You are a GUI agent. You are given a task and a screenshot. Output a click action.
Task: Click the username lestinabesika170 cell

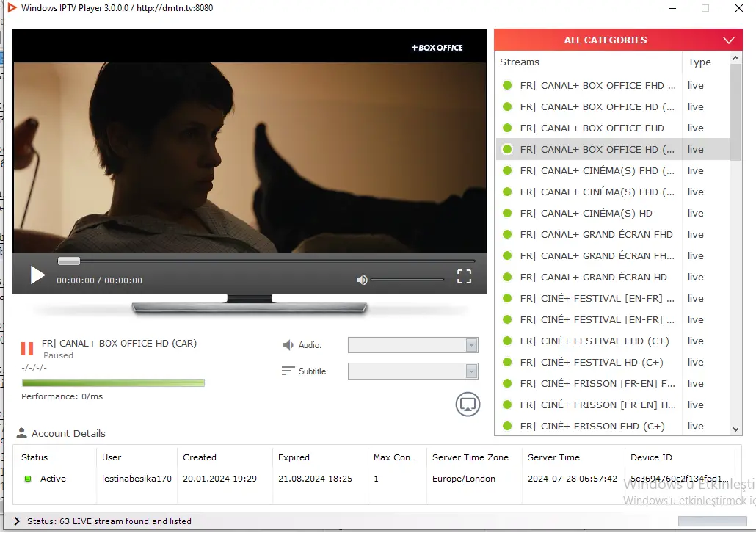click(137, 479)
